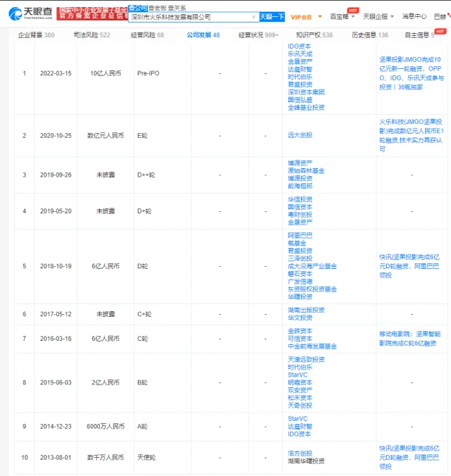The width and height of the screenshot is (451, 476).
Task: Open investor link 华信投资
Action: coord(300,199)
